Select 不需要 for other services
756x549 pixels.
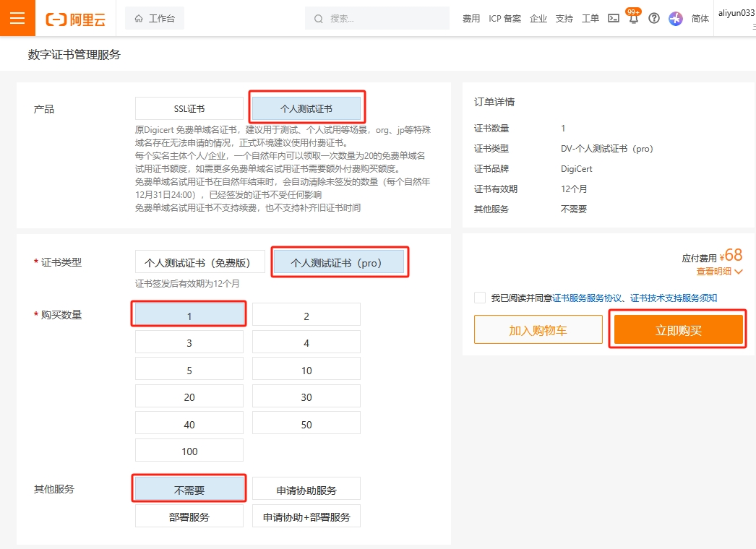(189, 489)
